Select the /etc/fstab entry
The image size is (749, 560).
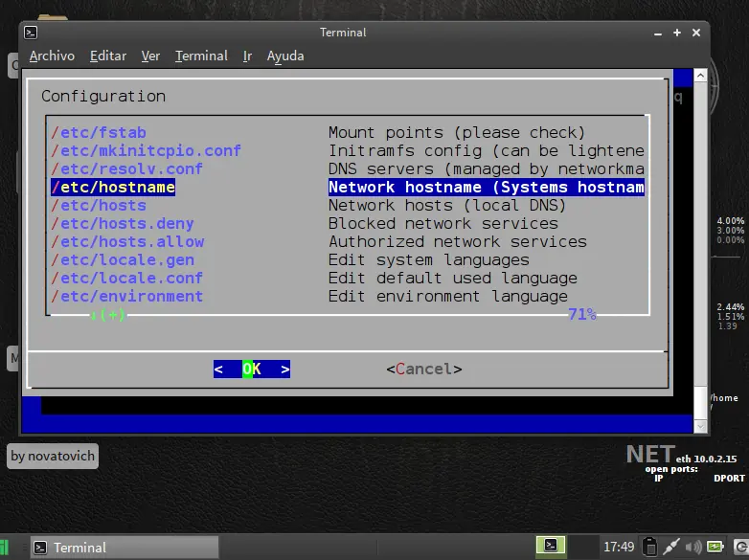click(99, 132)
